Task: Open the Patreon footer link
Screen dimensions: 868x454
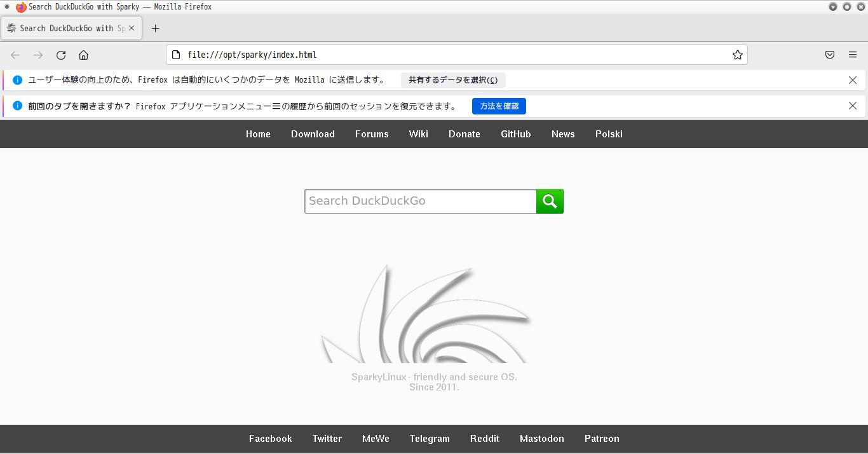Action: (x=602, y=439)
